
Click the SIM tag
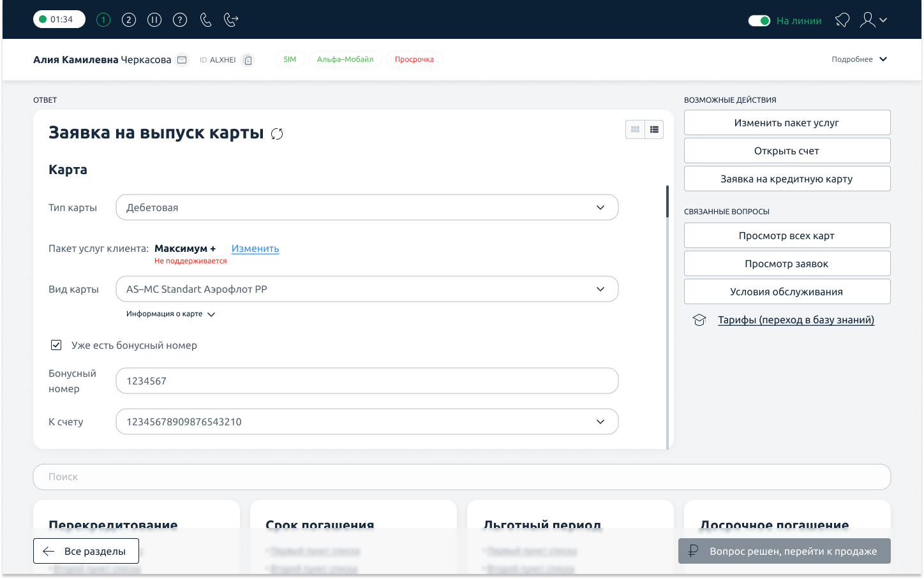click(x=290, y=59)
